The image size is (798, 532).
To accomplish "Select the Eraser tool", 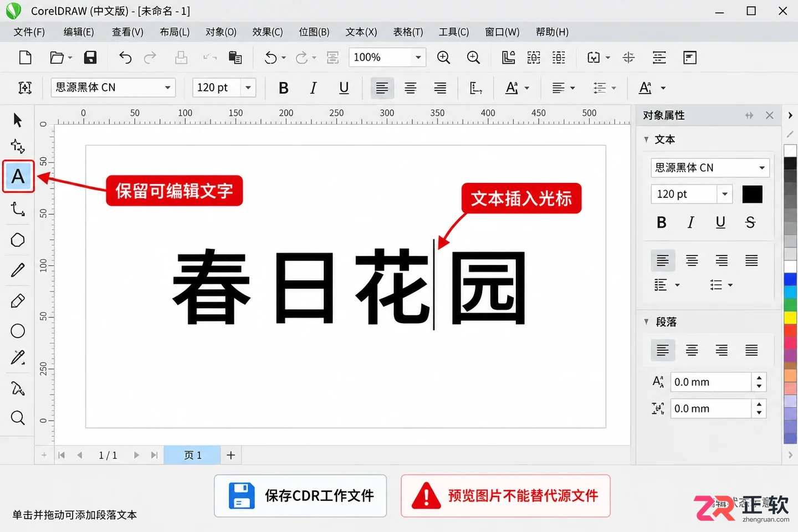I will [x=18, y=301].
